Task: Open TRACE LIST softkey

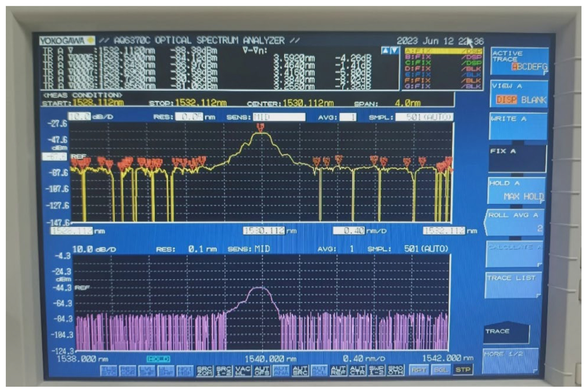Action: tap(513, 285)
